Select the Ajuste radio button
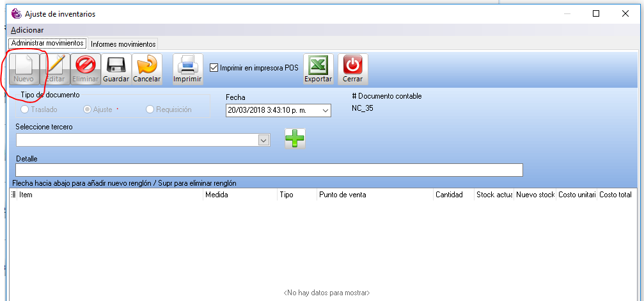 click(88, 110)
